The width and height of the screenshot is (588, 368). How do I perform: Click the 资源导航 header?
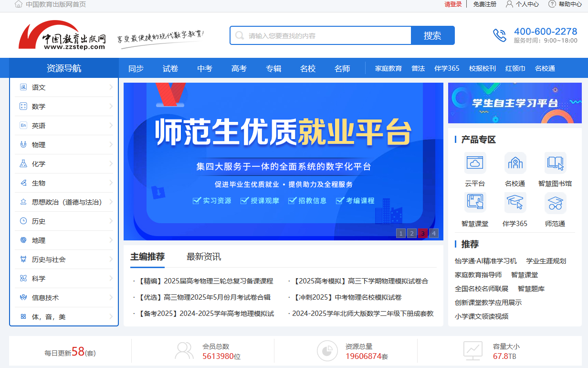[64, 68]
